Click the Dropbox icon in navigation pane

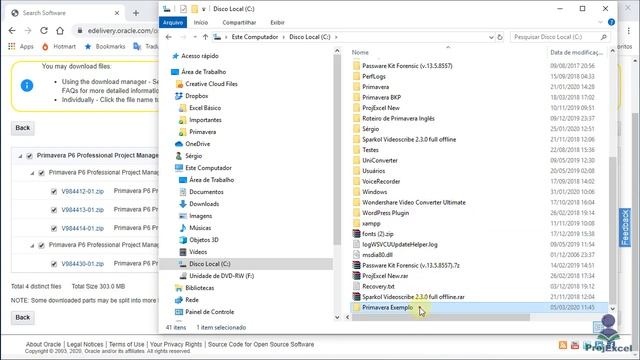(x=179, y=96)
